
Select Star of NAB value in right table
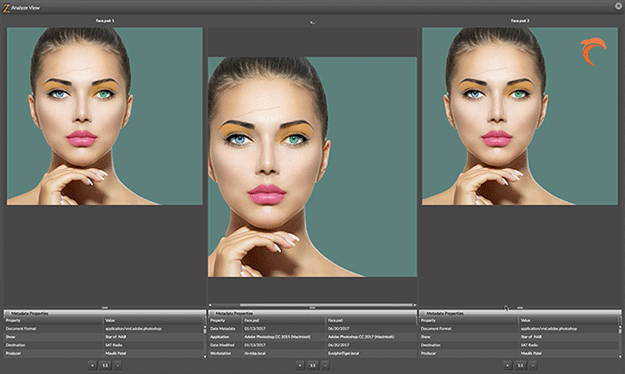click(x=531, y=337)
